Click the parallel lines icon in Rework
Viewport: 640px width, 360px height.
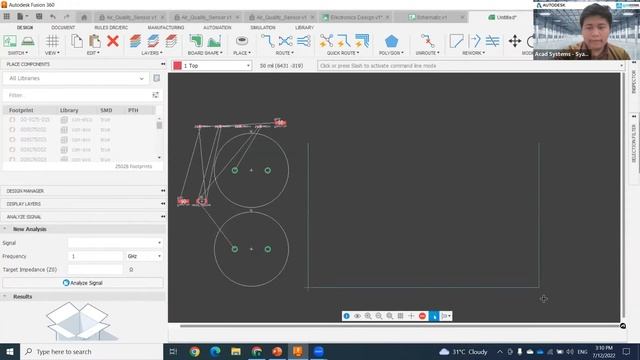[x=492, y=41]
